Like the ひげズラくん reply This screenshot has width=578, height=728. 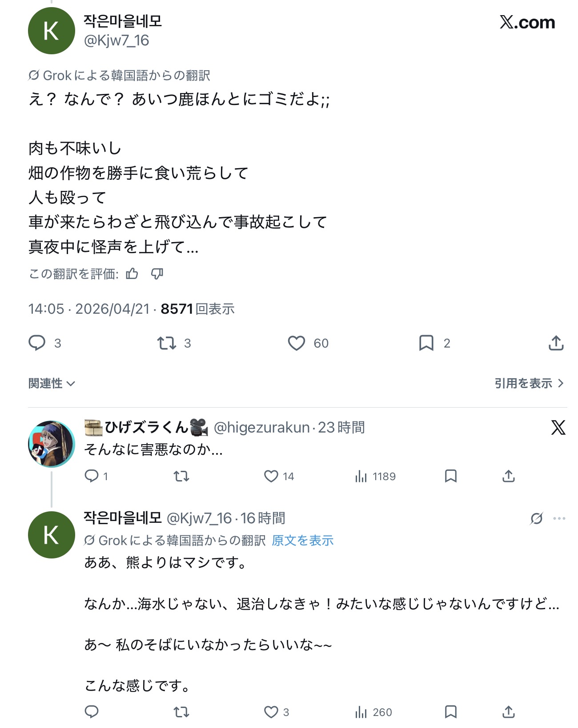pyautogui.click(x=271, y=477)
